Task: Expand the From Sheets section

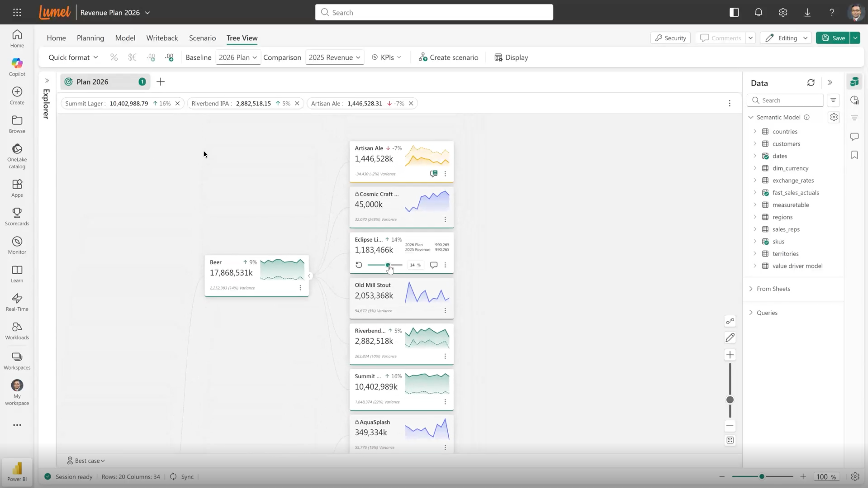Action: [x=751, y=289]
